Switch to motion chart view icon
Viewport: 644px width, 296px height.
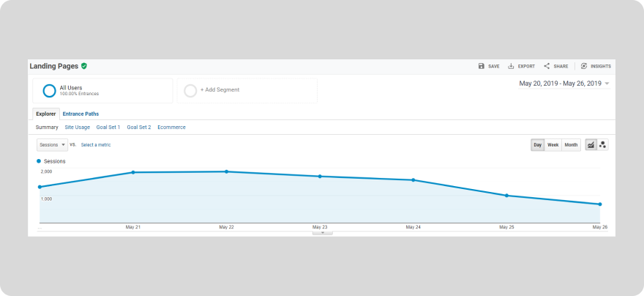coord(603,145)
